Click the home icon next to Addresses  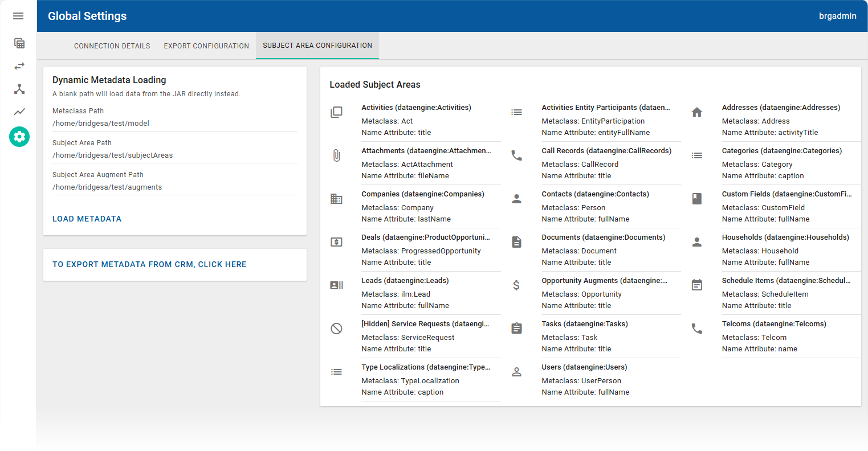click(696, 112)
